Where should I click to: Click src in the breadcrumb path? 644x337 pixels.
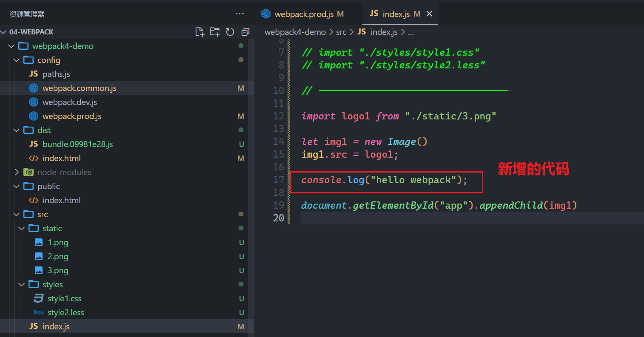(x=341, y=32)
